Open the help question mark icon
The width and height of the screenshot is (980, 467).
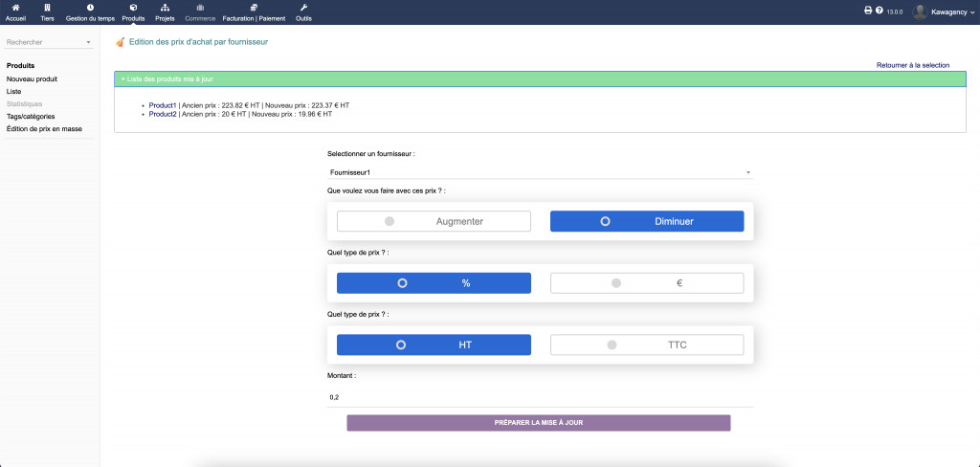pyautogui.click(x=879, y=11)
